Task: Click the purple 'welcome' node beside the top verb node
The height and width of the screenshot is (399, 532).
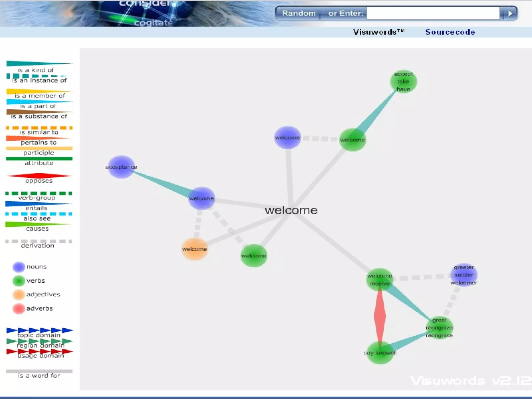Action: (287, 137)
